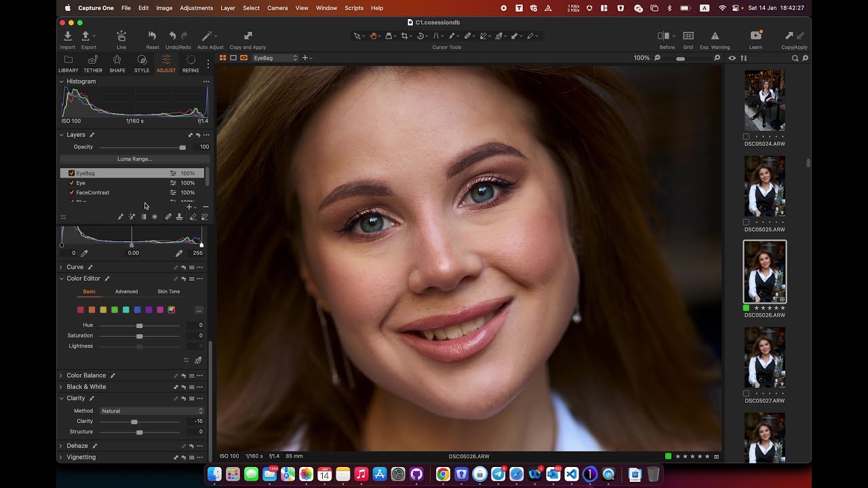
Task: Click the Erase Mask icon in Layers
Action: [x=193, y=217]
